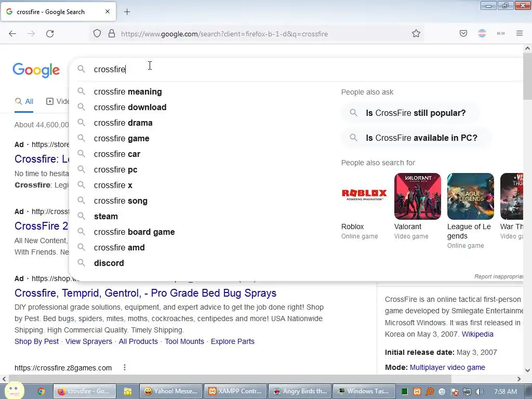This screenshot has height=399, width=532.
Task: Close the crossfire Google Search tab
Action: (108, 11)
